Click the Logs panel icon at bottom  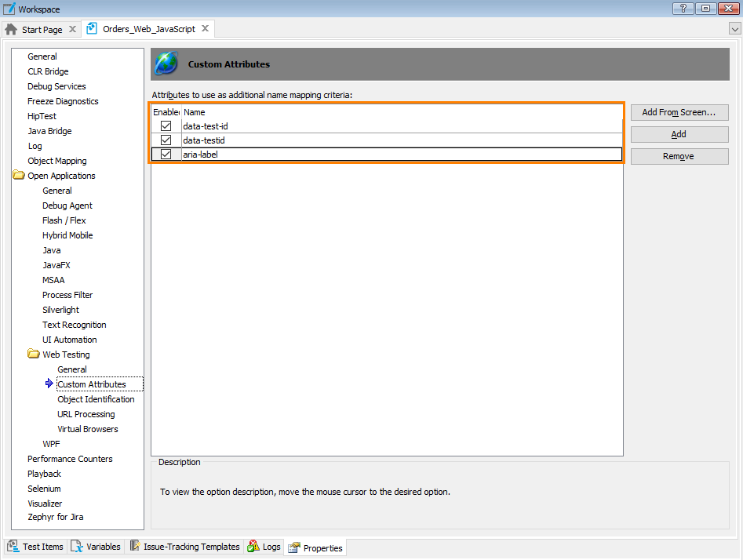(x=252, y=547)
